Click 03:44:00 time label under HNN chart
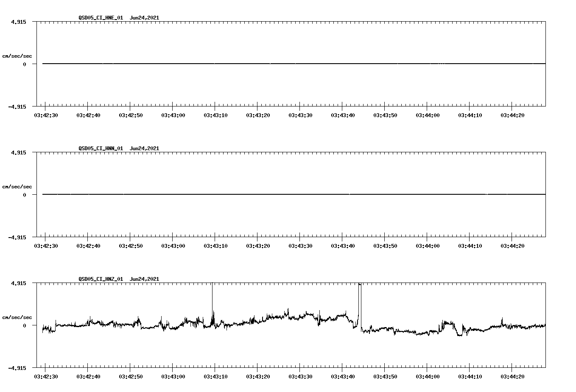This screenshot has width=576, height=392. 428,246
